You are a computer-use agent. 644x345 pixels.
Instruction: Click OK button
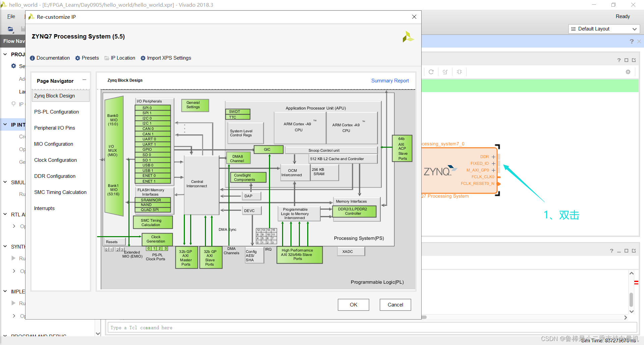click(x=354, y=305)
